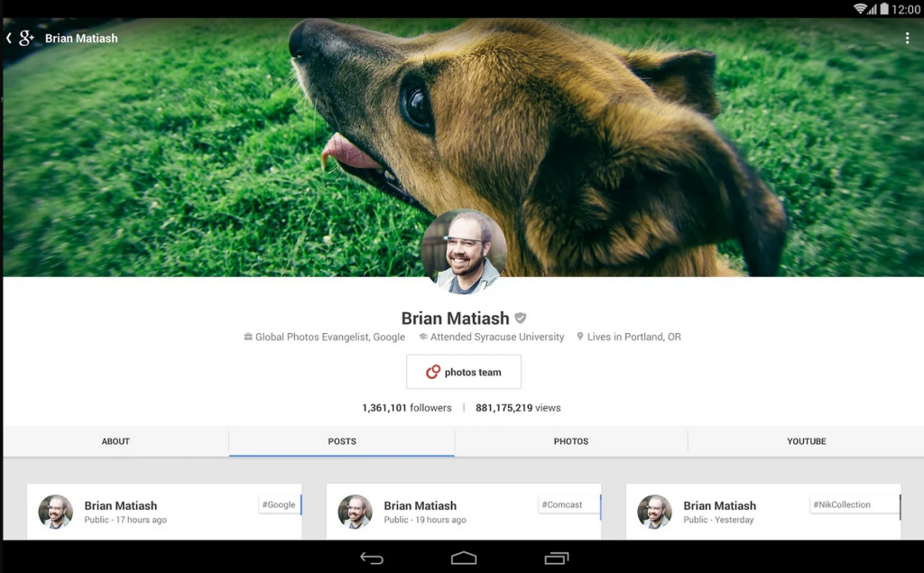Click Public - 19 hours ago text
Viewport: 924px width, 573px height.
[425, 520]
